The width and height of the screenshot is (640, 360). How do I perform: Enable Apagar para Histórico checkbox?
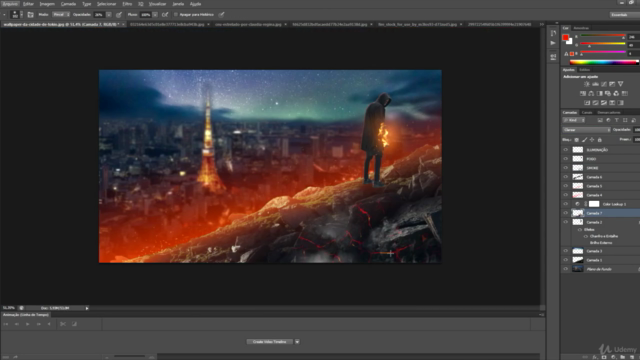pos(176,15)
